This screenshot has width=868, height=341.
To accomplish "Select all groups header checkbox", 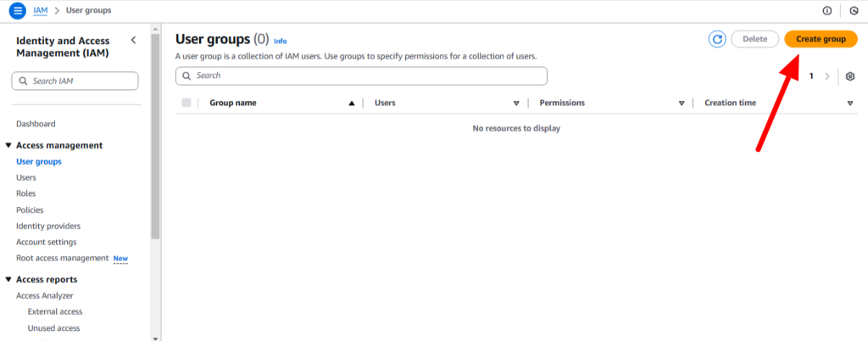I will tap(186, 103).
